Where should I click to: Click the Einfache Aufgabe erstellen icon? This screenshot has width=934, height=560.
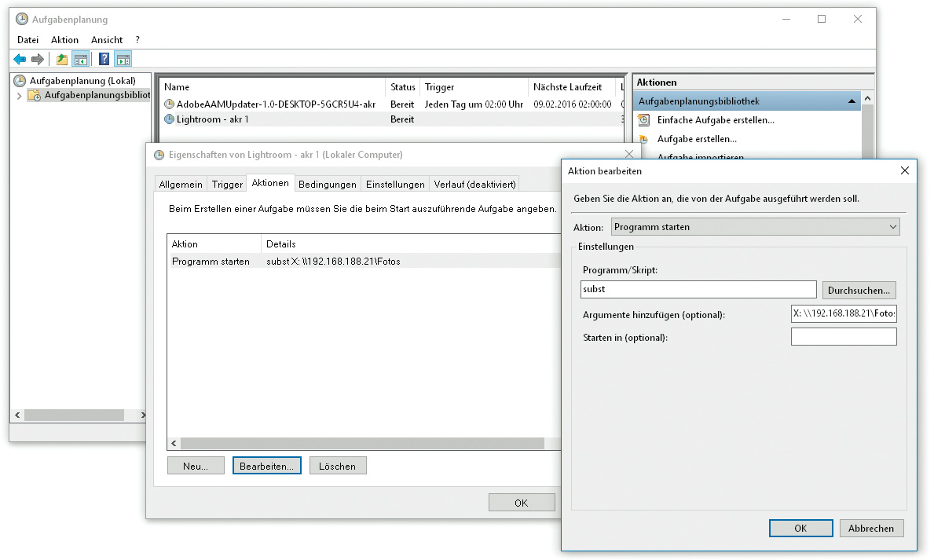pyautogui.click(x=644, y=120)
